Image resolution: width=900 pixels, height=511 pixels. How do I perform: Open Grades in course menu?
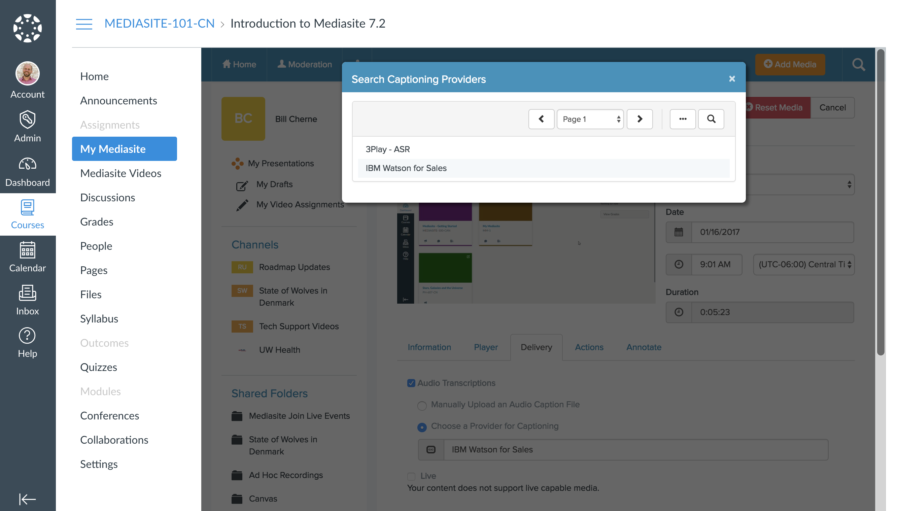pos(96,222)
